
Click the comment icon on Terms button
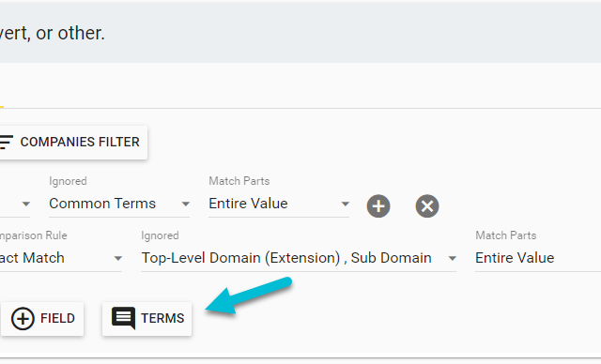(x=123, y=318)
